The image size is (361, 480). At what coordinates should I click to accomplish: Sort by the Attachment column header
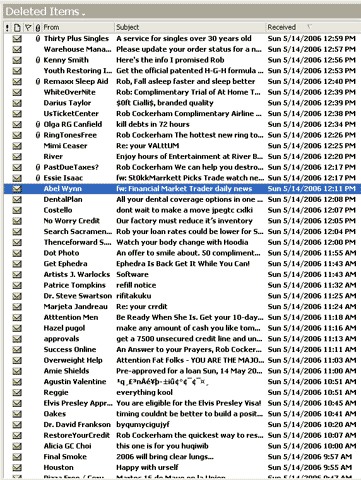[38, 28]
